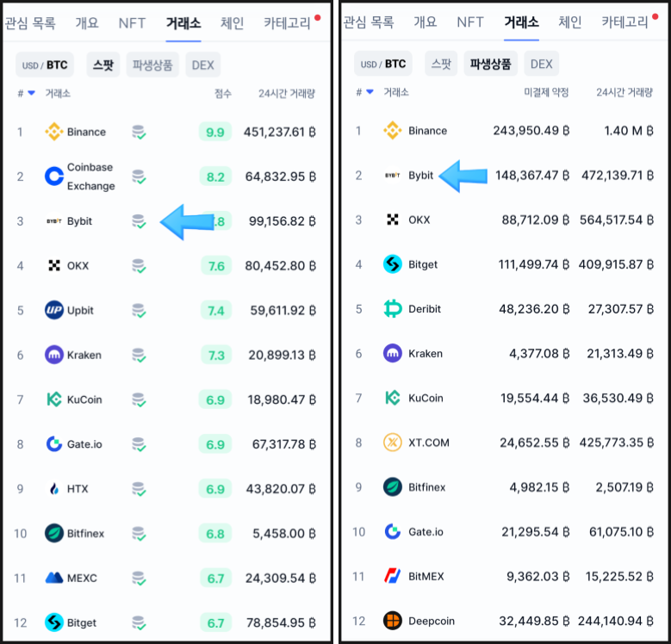This screenshot has width=671, height=644.
Task: Click BitMEX volume 15,225.52 ₿
Action: pyautogui.click(x=619, y=576)
